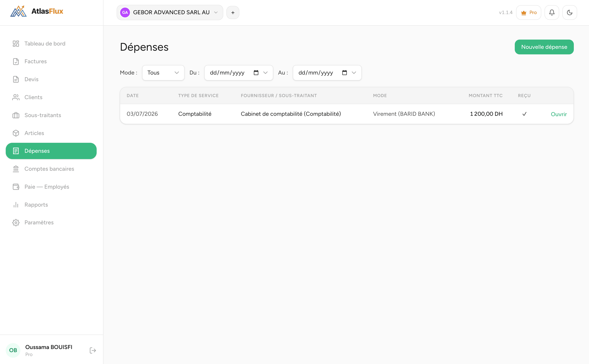Toggle dark mode moon icon
Image resolution: width=589 pixels, height=364 pixels.
tap(570, 13)
